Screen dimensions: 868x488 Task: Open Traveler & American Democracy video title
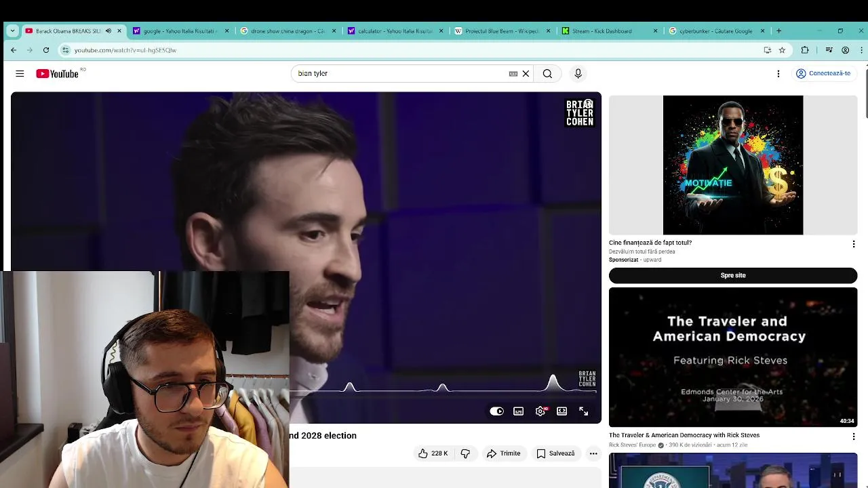coord(684,435)
